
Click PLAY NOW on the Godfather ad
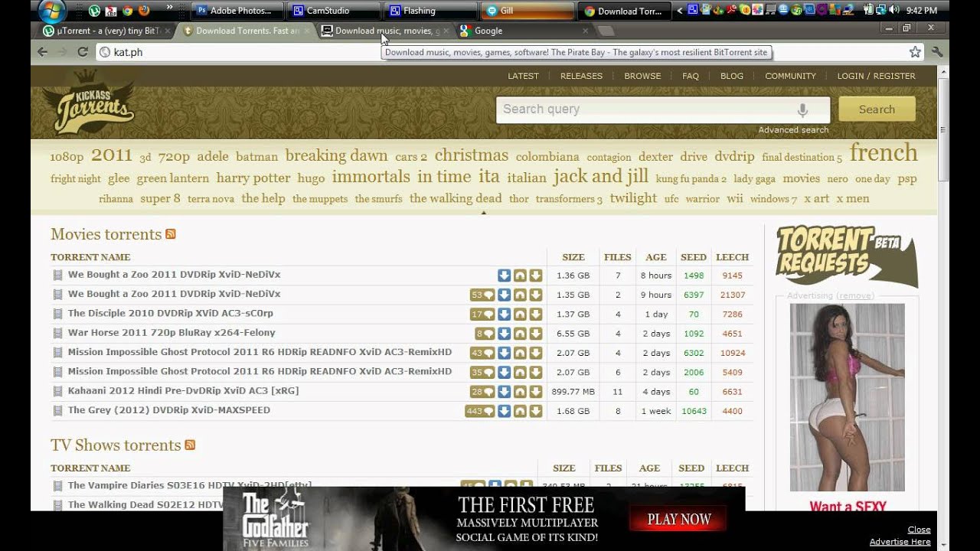[678, 519]
